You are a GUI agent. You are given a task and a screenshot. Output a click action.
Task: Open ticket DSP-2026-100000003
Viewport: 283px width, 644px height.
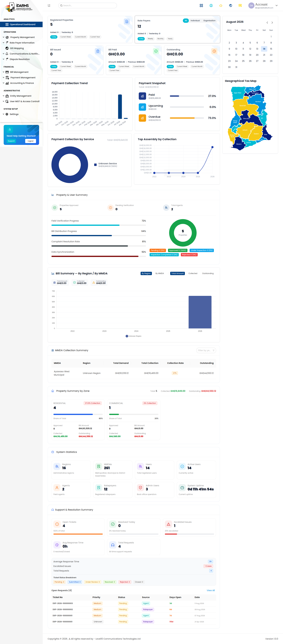[x=63, y=604]
